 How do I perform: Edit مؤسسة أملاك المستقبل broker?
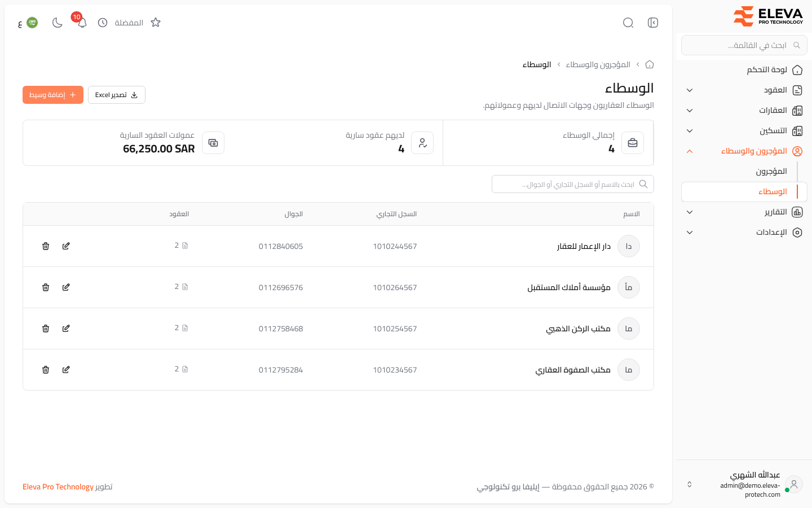66,287
